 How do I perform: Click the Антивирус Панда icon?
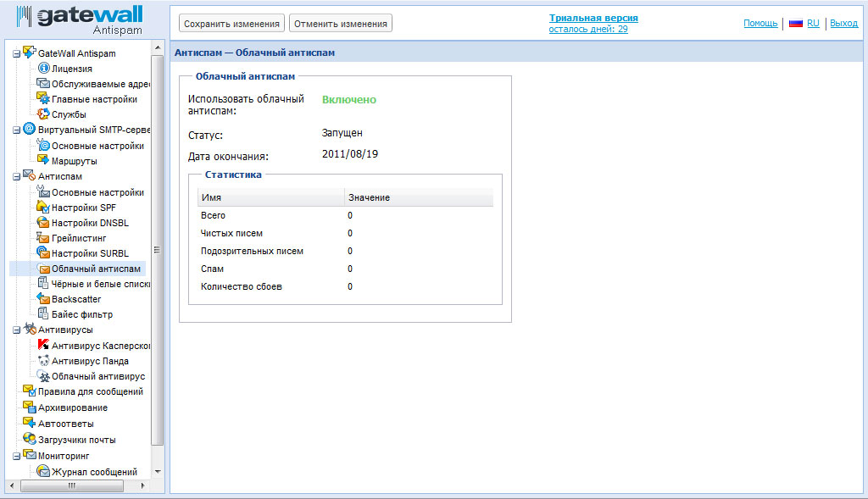43,360
